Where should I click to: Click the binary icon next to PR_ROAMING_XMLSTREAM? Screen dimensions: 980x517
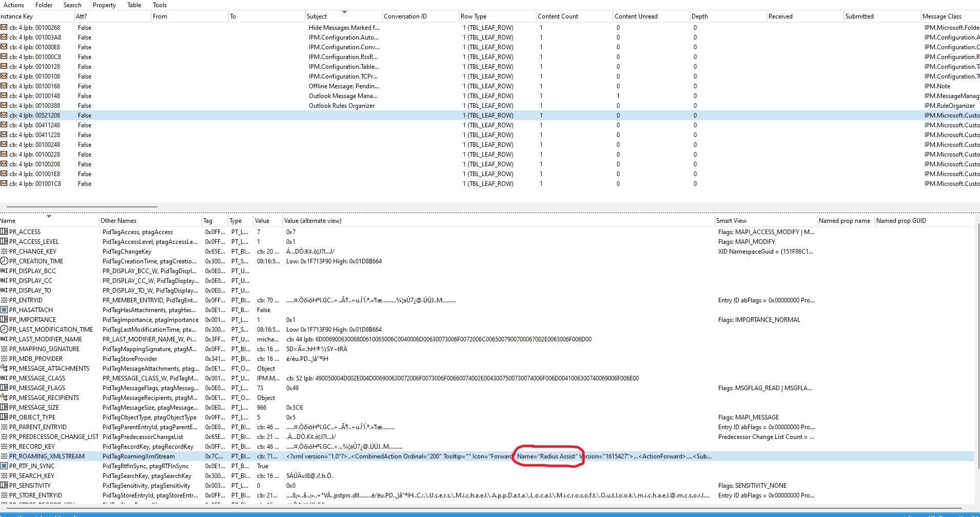(x=5, y=456)
